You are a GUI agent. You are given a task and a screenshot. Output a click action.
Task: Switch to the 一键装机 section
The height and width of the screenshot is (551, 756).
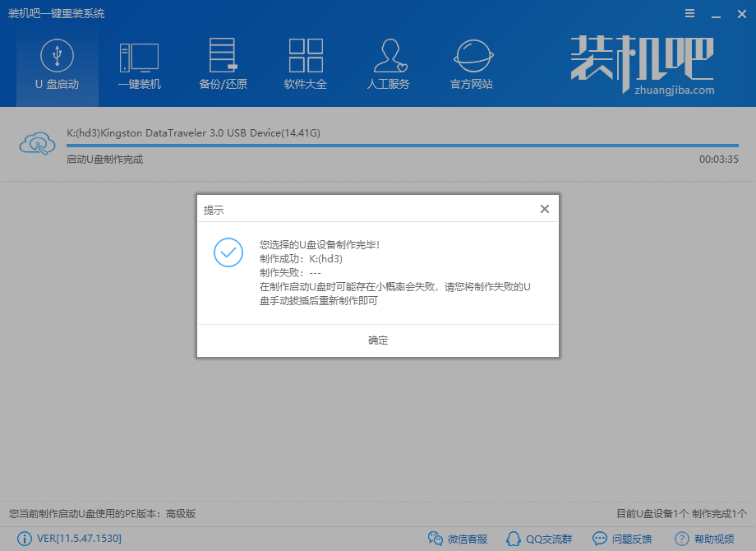click(x=139, y=66)
